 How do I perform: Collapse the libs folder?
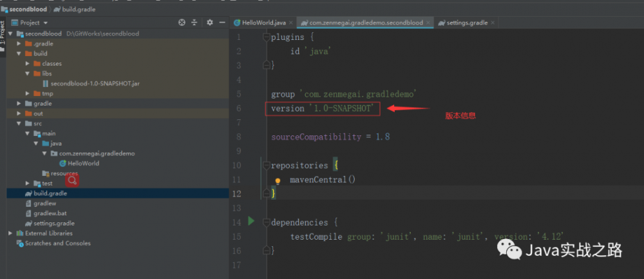tap(27, 73)
